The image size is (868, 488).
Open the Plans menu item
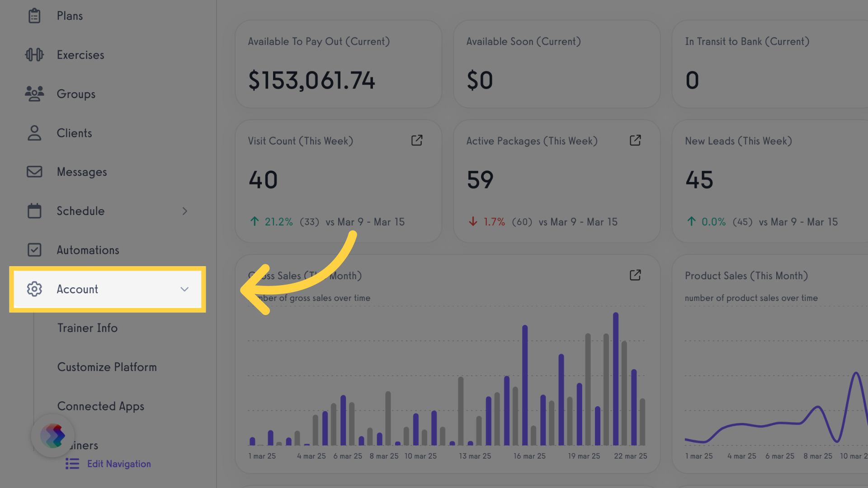click(70, 16)
